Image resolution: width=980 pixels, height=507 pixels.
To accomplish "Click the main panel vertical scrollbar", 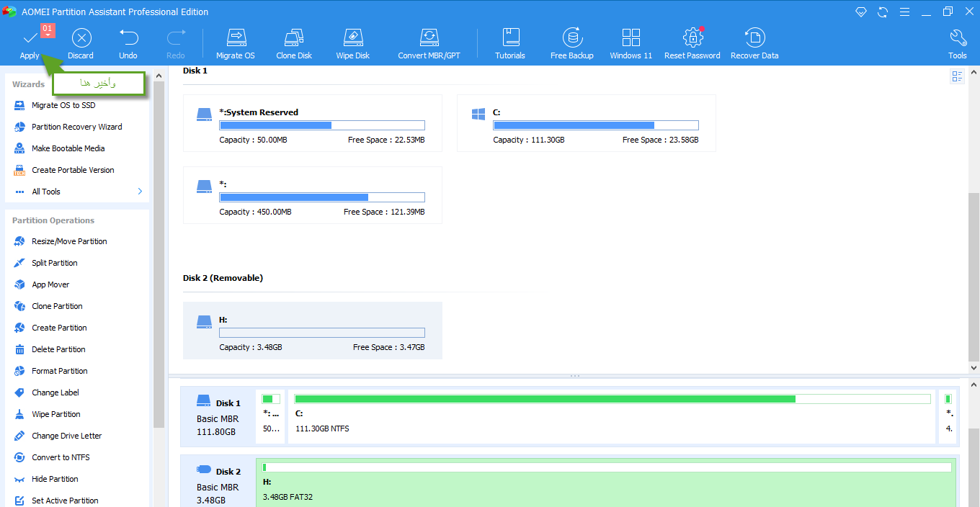I will [x=974, y=277].
